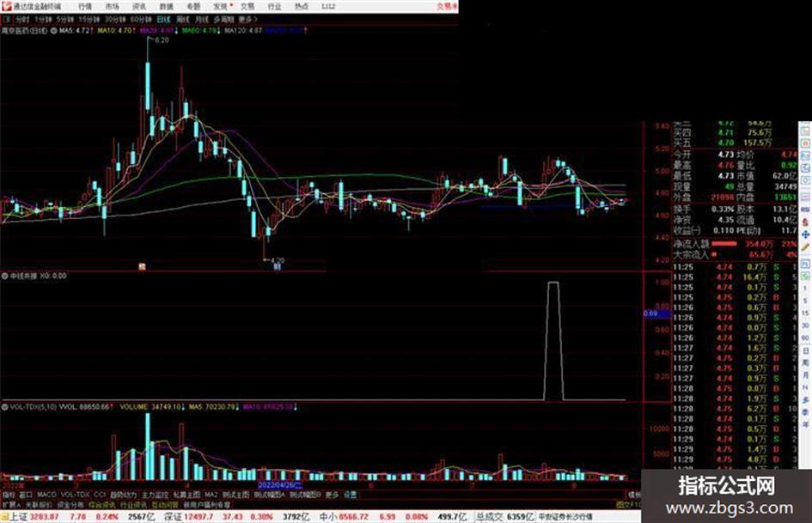Open the 设置 option in indicator bar

click(x=350, y=495)
